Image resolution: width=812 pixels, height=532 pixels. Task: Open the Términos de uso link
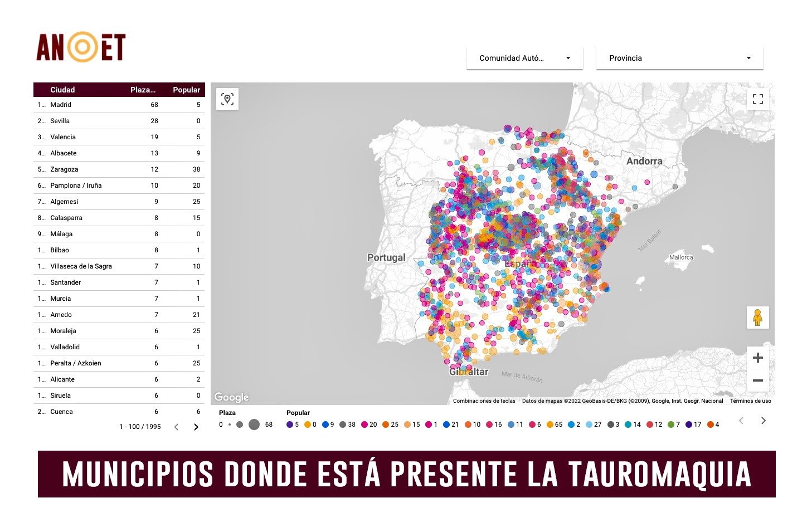click(x=750, y=401)
